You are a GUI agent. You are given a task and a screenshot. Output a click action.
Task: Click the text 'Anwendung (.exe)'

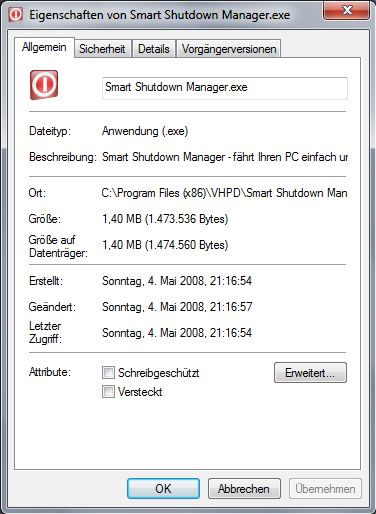pos(145,131)
